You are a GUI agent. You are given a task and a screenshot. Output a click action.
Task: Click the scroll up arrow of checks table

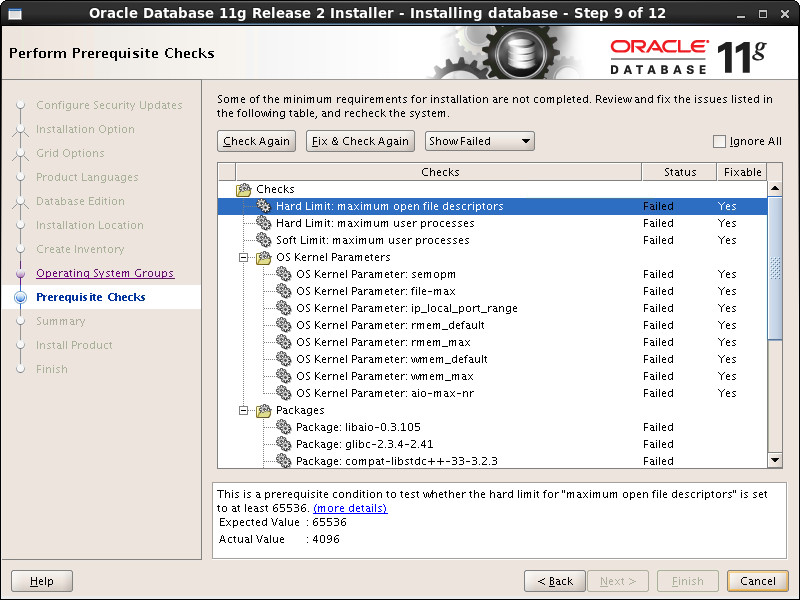pos(774,188)
